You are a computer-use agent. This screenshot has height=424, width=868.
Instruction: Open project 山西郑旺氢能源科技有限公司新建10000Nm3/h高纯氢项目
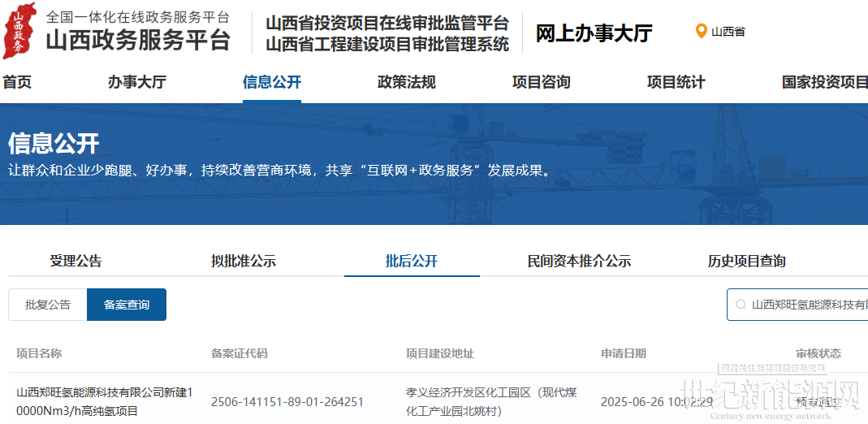point(105,402)
